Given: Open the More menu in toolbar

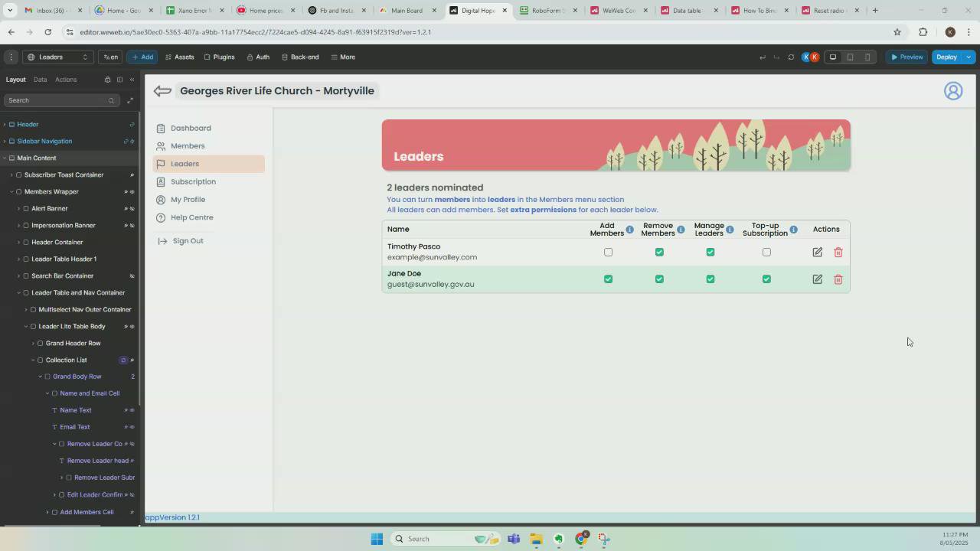Looking at the screenshot, I should 342,57.
